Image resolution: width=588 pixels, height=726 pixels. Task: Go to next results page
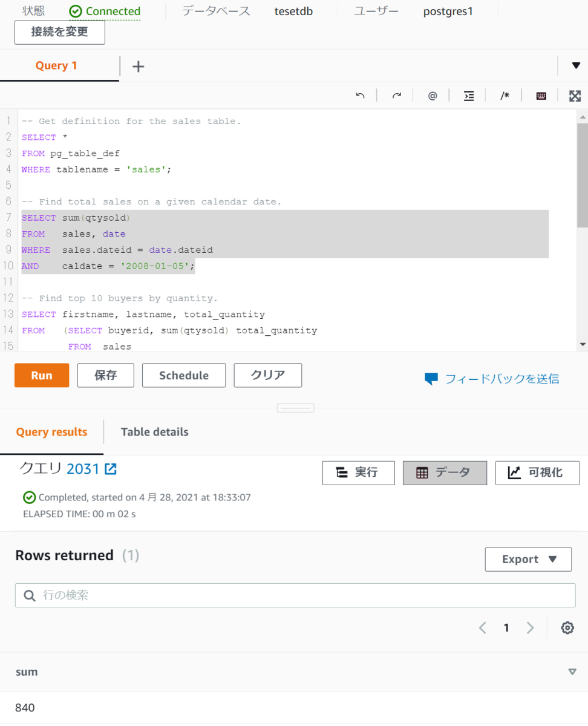(x=531, y=628)
